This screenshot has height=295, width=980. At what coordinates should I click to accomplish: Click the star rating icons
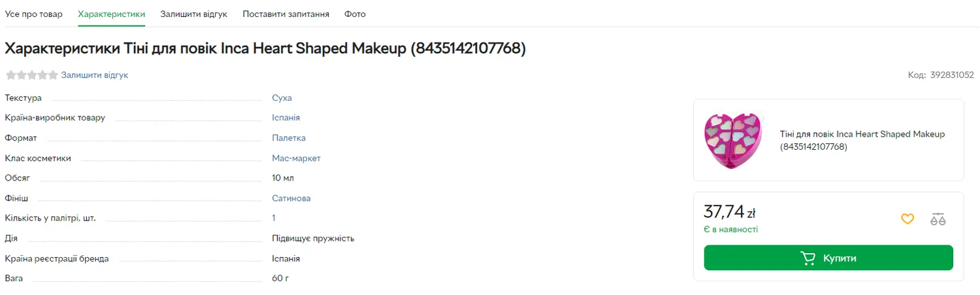coord(31,75)
